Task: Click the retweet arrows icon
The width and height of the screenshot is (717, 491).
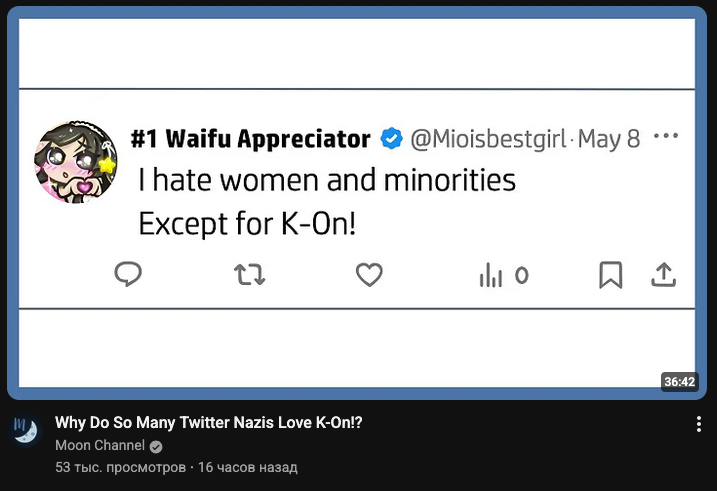Action: (x=249, y=274)
